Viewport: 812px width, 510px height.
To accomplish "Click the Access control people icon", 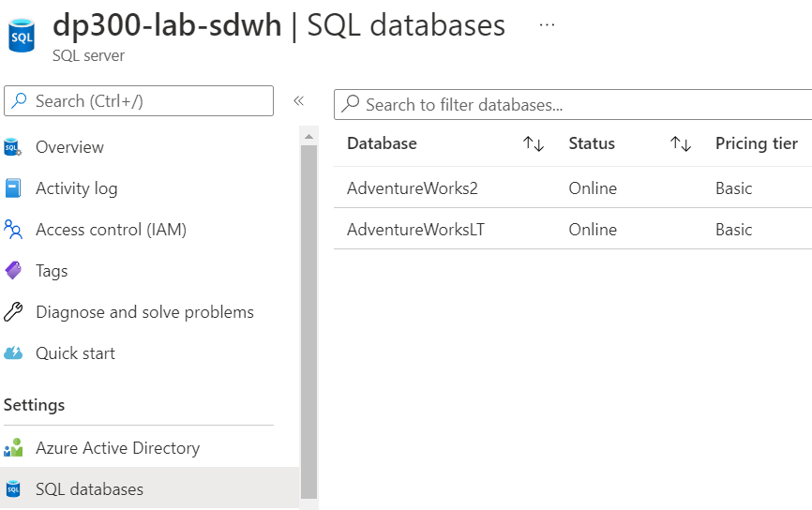I will coord(13,230).
